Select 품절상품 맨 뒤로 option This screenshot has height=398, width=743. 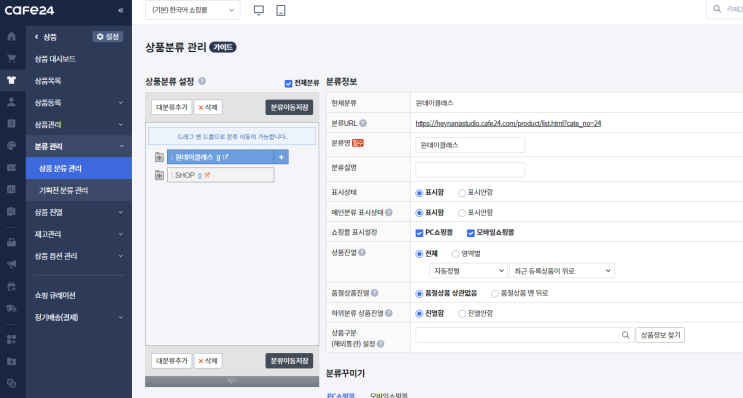tap(495, 294)
